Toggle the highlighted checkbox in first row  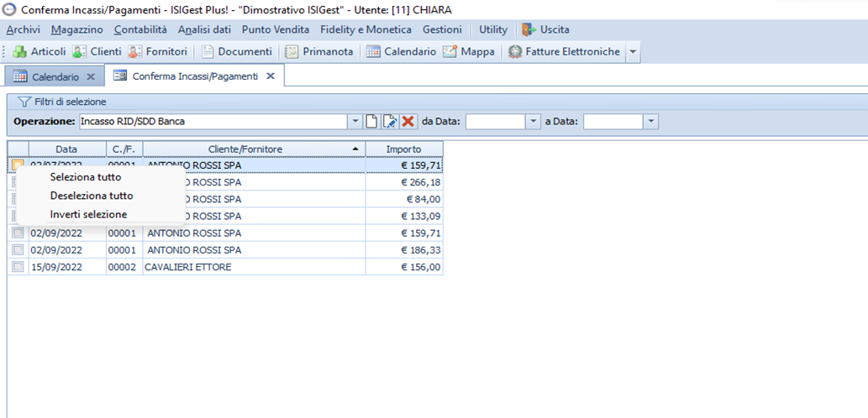point(18,165)
